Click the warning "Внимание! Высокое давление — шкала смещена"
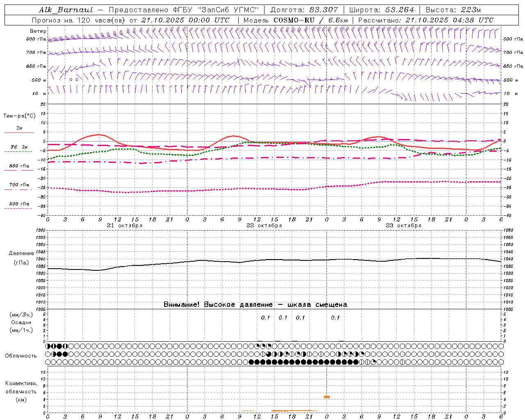525x420 pixels. pos(255,304)
